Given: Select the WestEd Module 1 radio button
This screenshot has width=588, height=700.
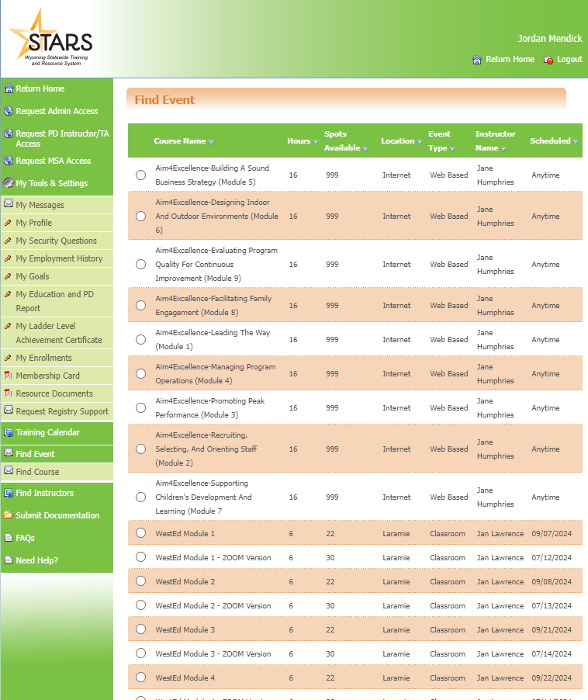Looking at the screenshot, I should click(x=140, y=533).
